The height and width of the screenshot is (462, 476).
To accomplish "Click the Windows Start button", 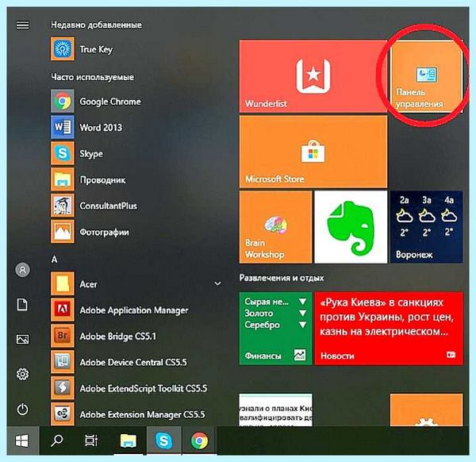I will pyautogui.click(x=22, y=441).
